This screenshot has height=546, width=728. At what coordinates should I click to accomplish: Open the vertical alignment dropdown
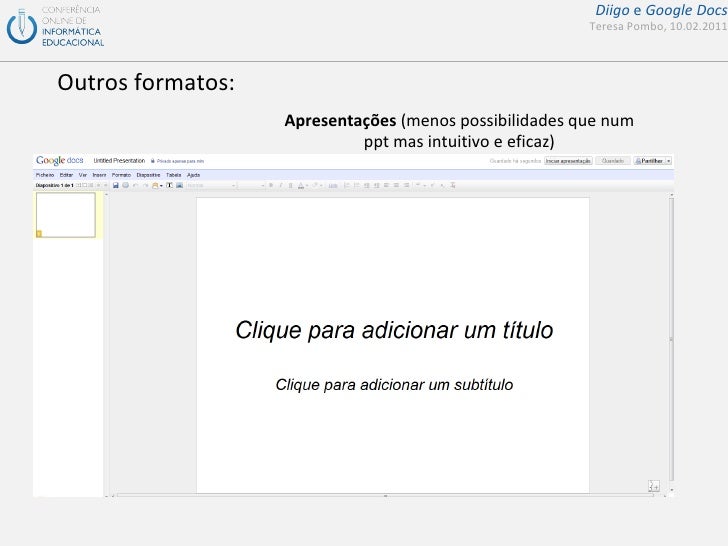coord(420,185)
